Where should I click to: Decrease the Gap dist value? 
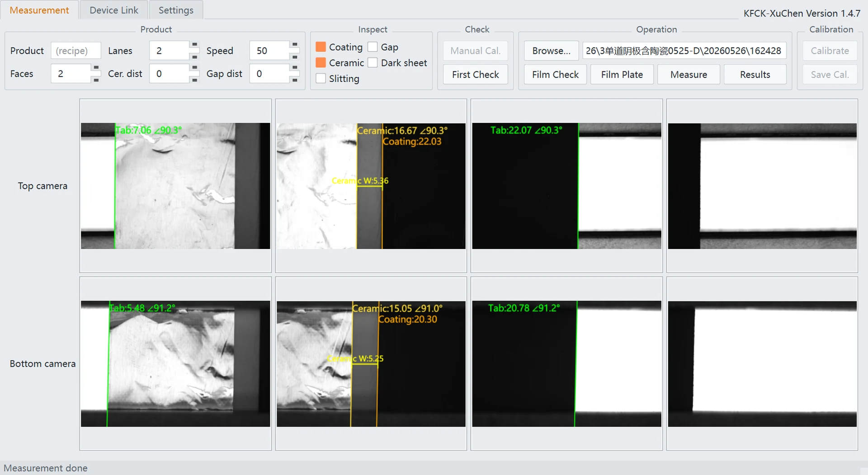click(295, 80)
